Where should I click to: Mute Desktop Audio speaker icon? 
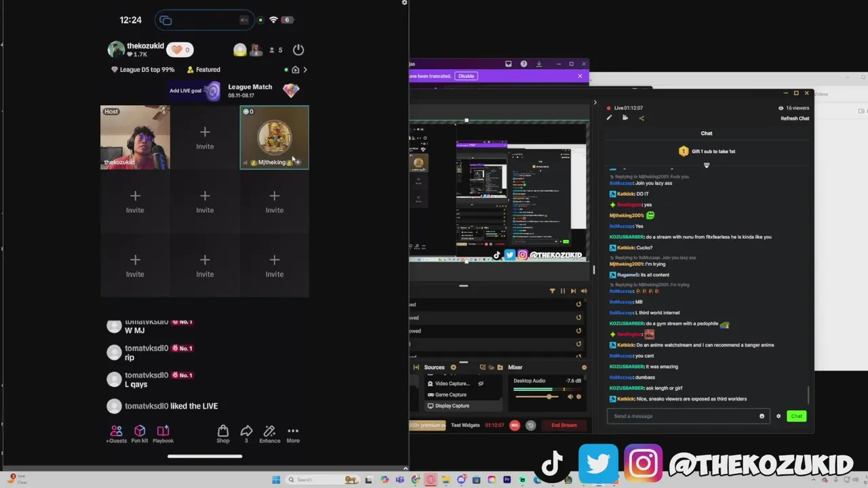(570, 396)
